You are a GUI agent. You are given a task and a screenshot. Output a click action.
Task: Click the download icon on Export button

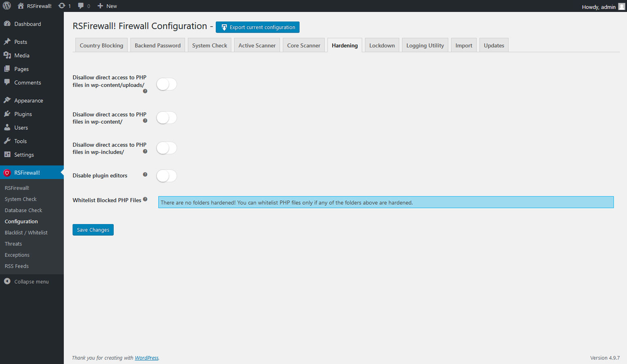[x=224, y=28]
